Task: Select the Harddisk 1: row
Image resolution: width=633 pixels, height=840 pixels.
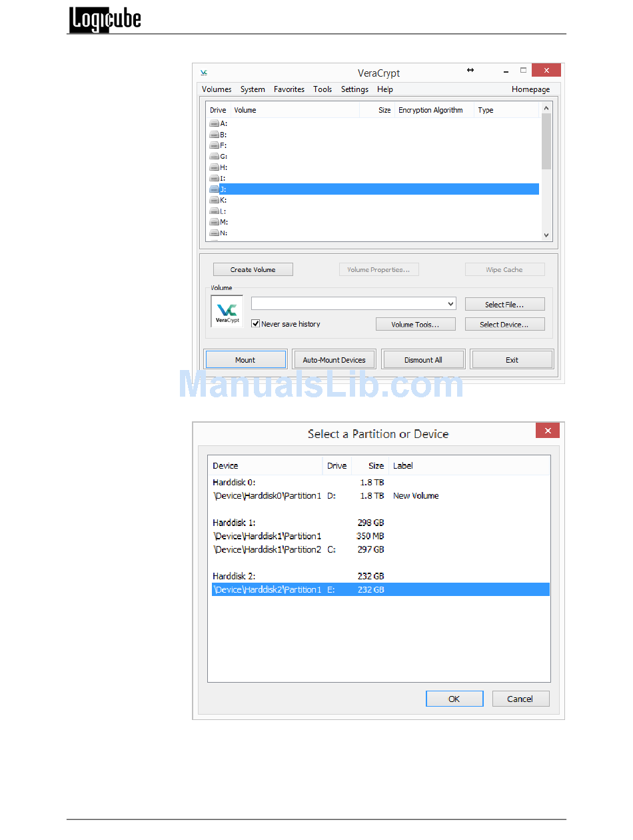Action: 379,523
